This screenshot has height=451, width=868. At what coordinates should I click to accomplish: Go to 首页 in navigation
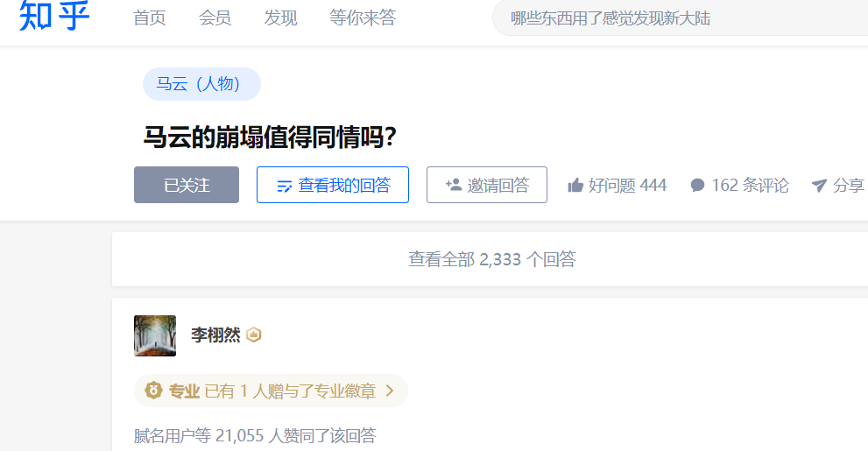click(x=150, y=18)
